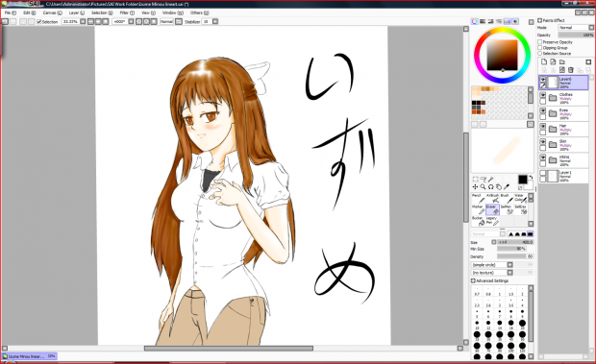This screenshot has height=364, width=596.
Task: Choose the flat square brush edge shape
Action: tap(531, 234)
